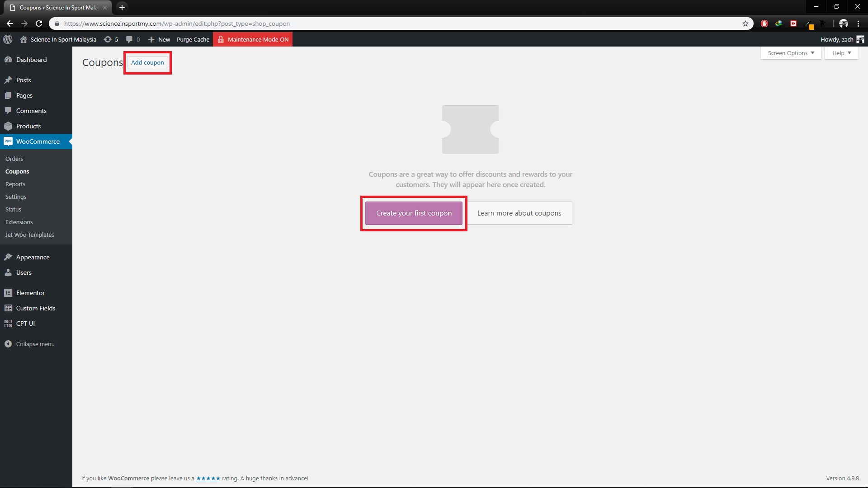Reload the page in browser
Viewport: 868px width, 488px height.
pos(39,23)
